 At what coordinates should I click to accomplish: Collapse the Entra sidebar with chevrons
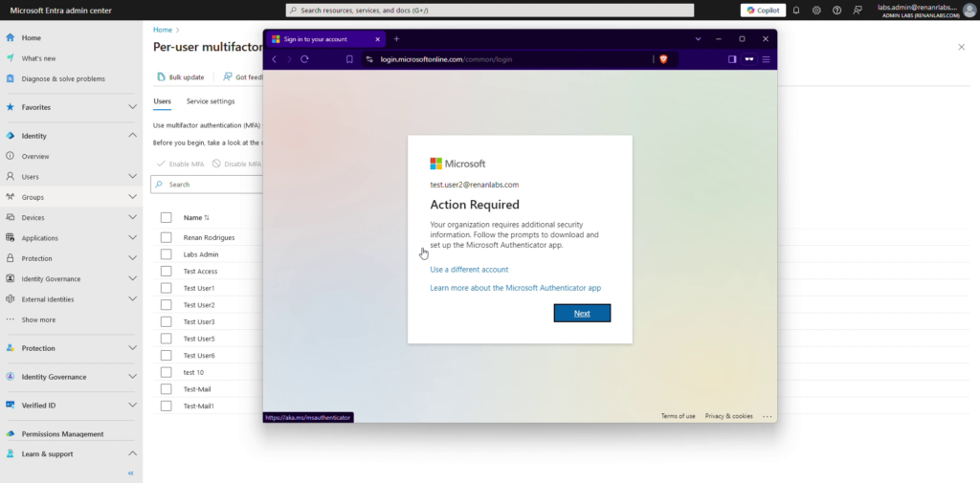[x=130, y=473]
